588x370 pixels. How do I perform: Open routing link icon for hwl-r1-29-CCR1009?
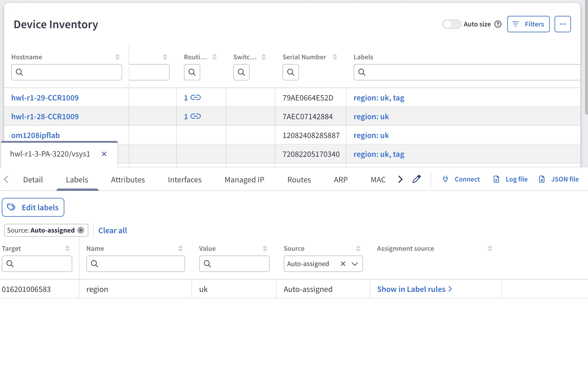(196, 97)
